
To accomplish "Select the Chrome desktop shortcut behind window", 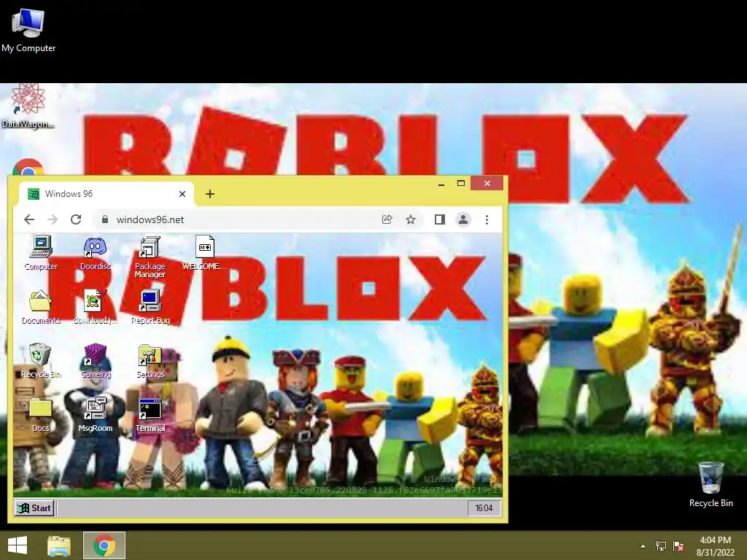I will tap(28, 168).
